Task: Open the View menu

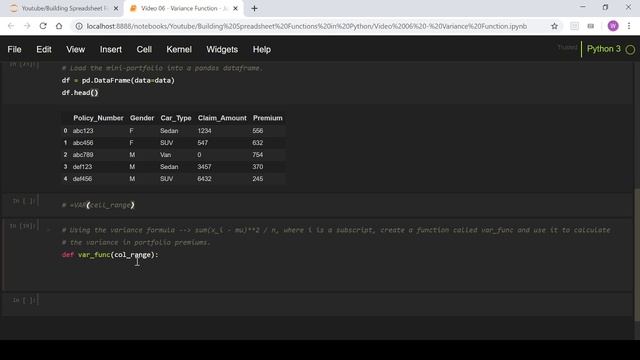Action: pos(76,49)
